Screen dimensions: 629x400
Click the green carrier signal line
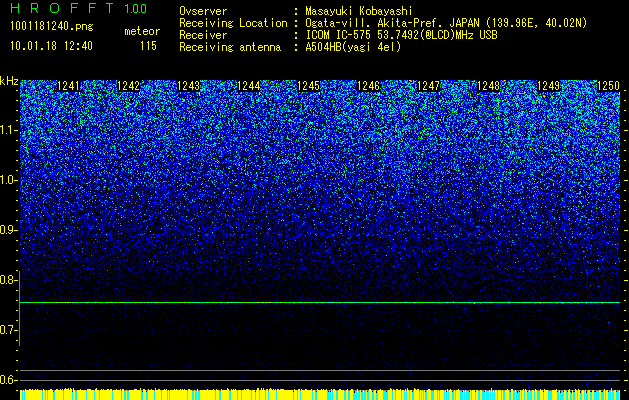(320, 303)
